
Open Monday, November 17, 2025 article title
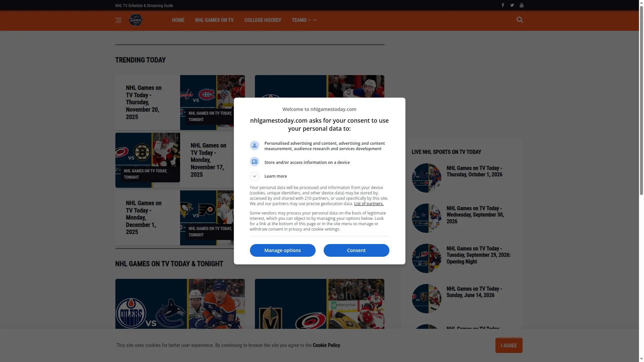[209, 160]
